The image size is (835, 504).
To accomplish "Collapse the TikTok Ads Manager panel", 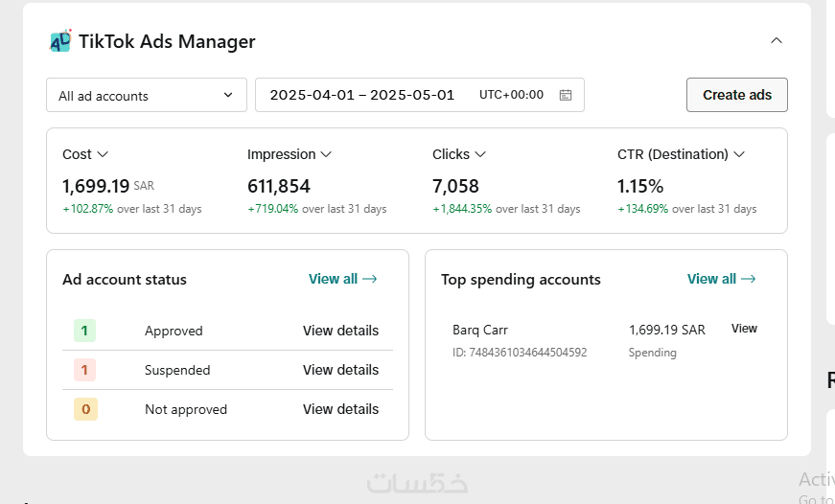I will point(777,41).
